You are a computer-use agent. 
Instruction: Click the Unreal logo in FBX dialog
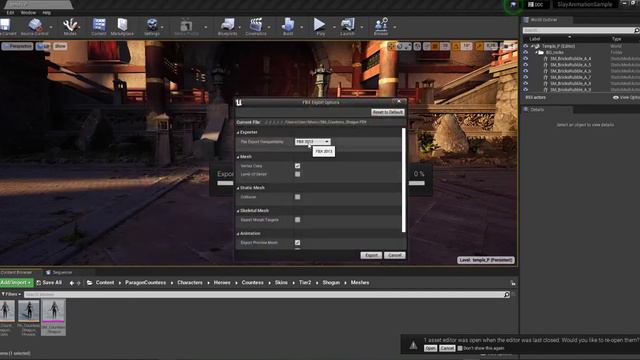tap(239, 102)
